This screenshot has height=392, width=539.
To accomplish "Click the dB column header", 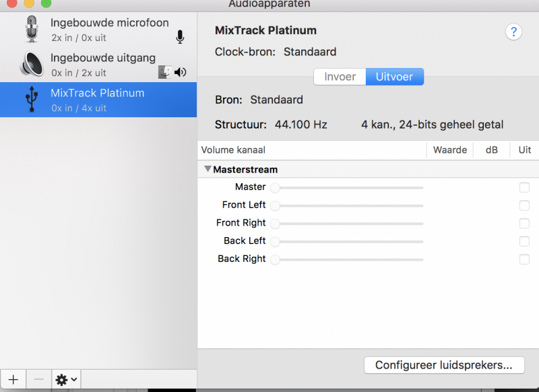I will 492,150.
